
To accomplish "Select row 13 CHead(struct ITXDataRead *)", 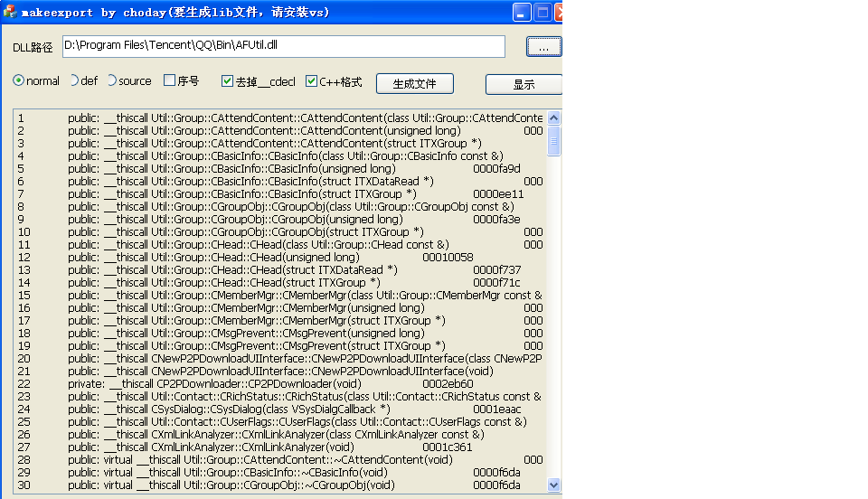I will (279, 270).
